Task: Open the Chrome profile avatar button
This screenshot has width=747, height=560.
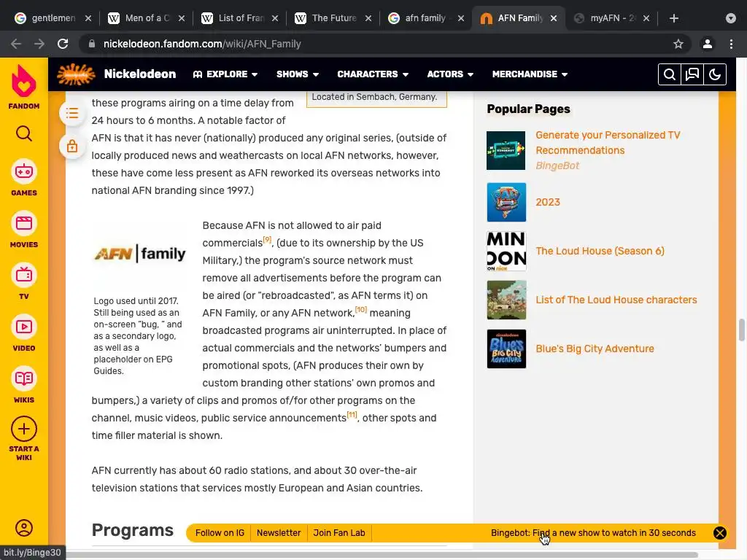Action: 708,44
